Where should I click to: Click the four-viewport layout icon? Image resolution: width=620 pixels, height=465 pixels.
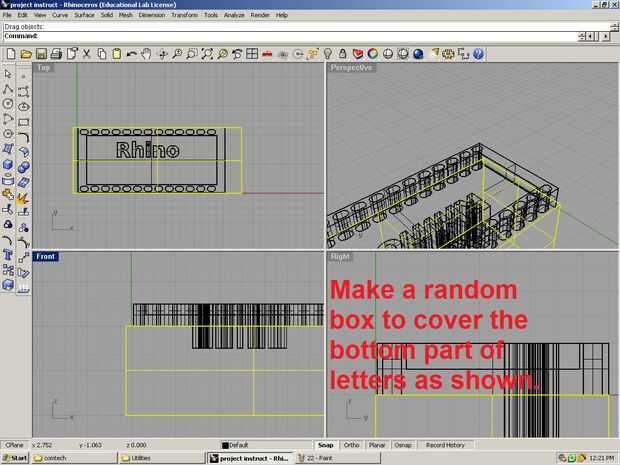[252, 54]
